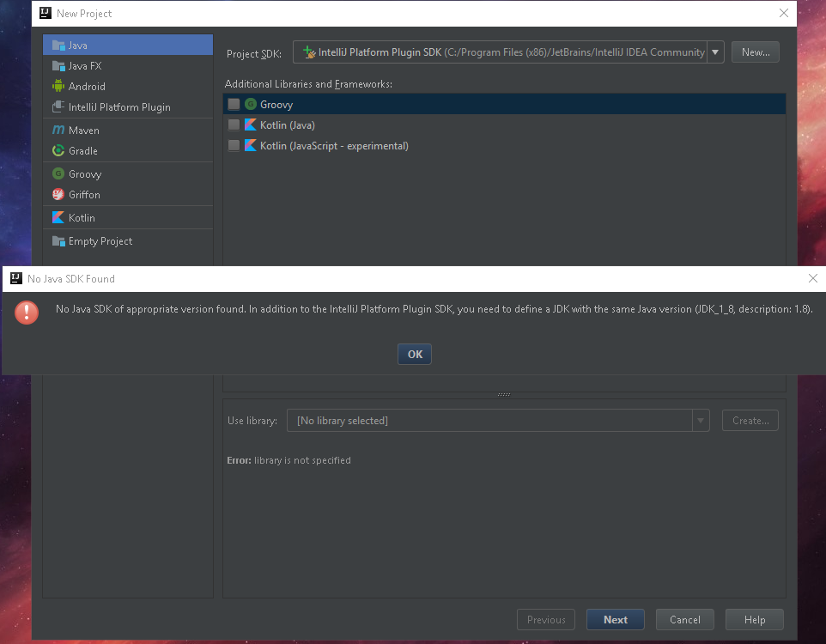
Task: Check Kotlin (JavaScript - experimental) option
Action: click(x=234, y=145)
